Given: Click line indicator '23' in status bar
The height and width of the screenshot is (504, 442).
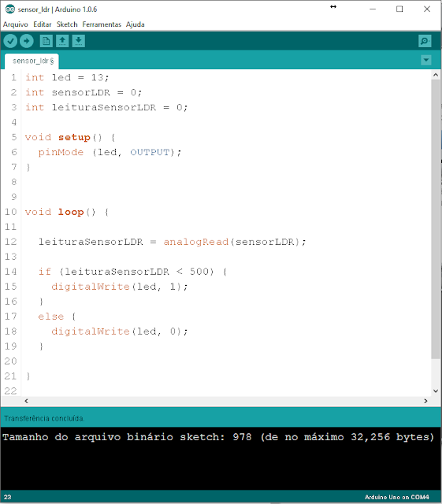Looking at the screenshot, I should point(7,497).
